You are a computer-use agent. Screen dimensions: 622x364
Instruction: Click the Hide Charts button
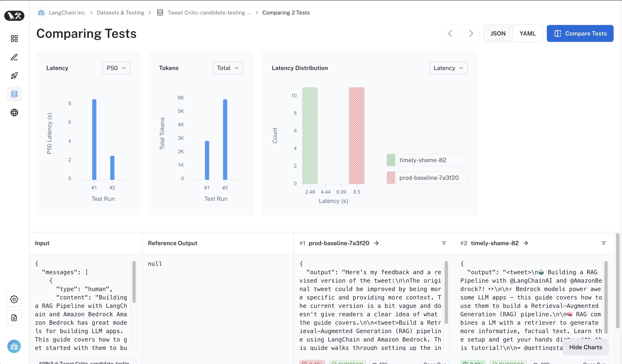(x=585, y=347)
